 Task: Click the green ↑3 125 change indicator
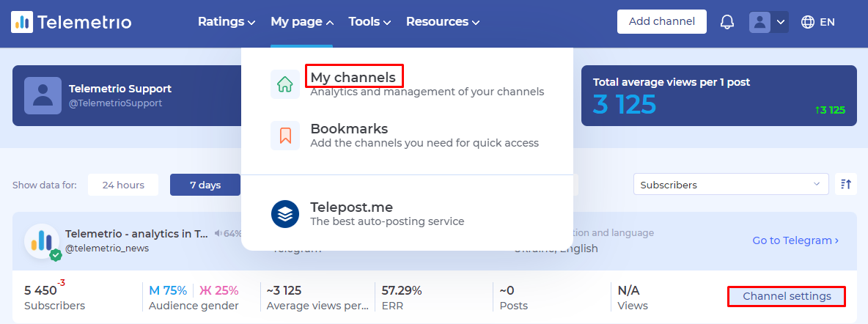point(830,110)
